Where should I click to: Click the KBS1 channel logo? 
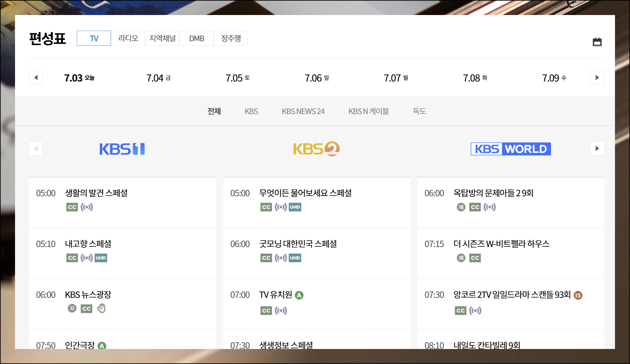click(x=122, y=149)
